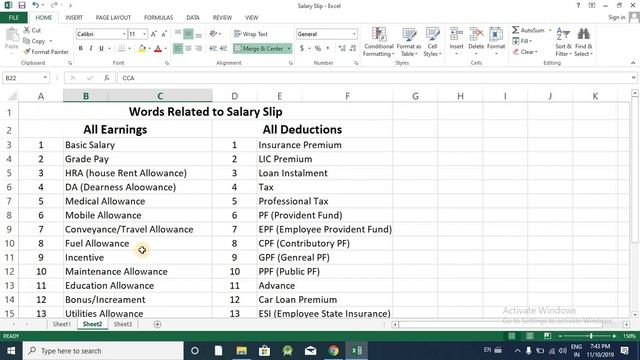Toggle Bold formatting
Image resolution: width=640 pixels, height=360 pixels.
81,49
